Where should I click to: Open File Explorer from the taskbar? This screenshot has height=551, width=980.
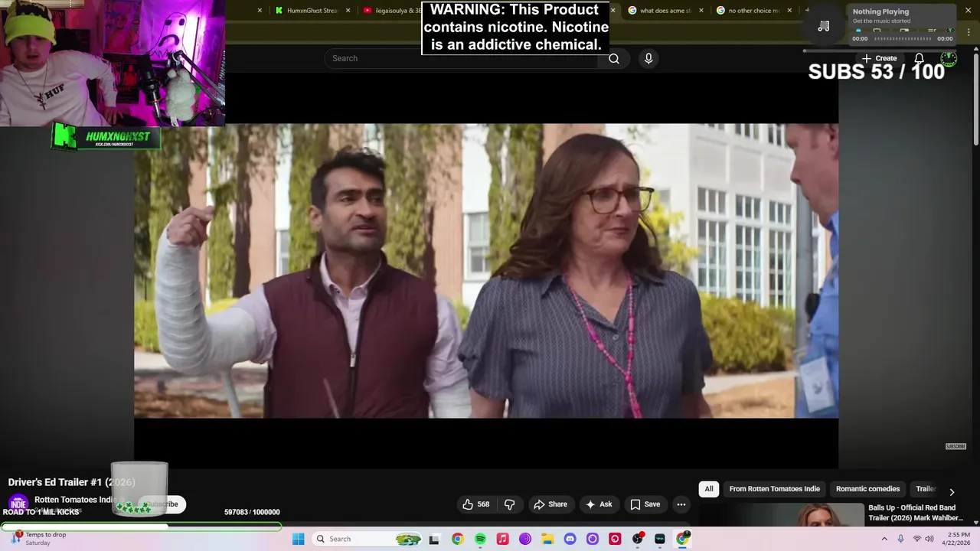(x=547, y=539)
